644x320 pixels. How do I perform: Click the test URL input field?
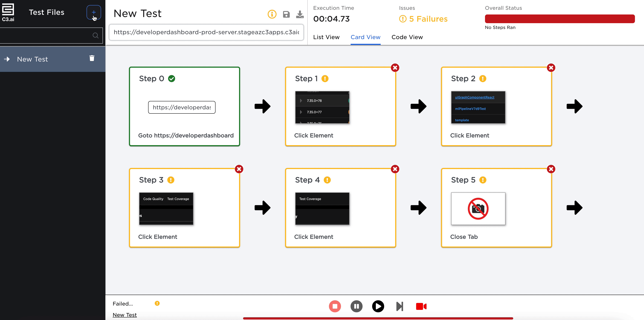point(206,32)
